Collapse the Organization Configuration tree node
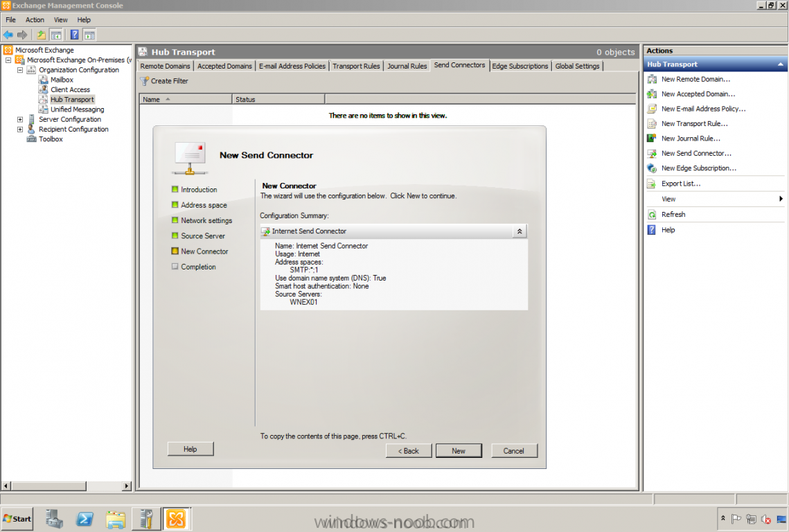The height and width of the screenshot is (532, 789). click(20, 70)
